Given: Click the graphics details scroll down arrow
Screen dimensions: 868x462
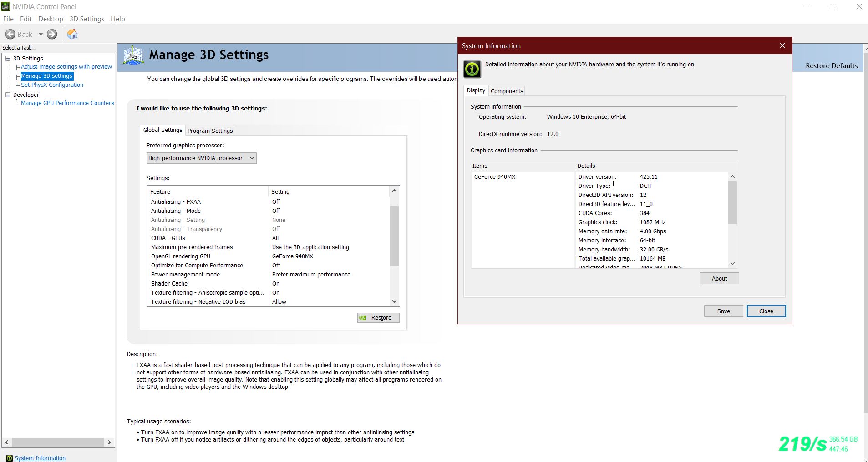Looking at the screenshot, I should coord(732,263).
